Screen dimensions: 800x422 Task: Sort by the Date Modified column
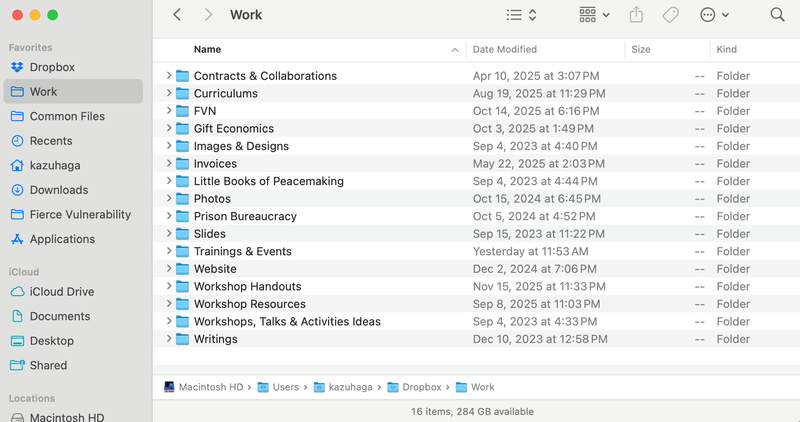[x=504, y=49]
